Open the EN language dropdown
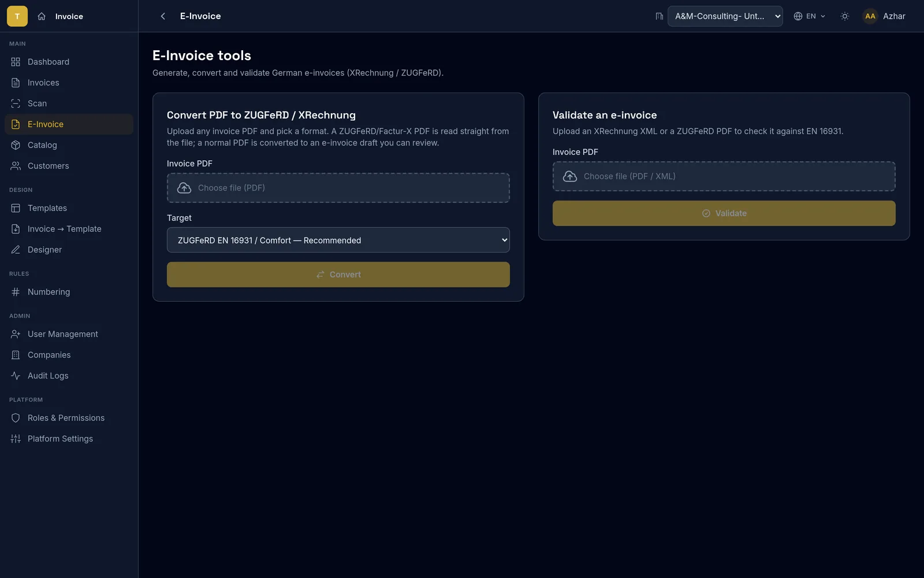Image resolution: width=924 pixels, height=578 pixels. pyautogui.click(x=810, y=16)
